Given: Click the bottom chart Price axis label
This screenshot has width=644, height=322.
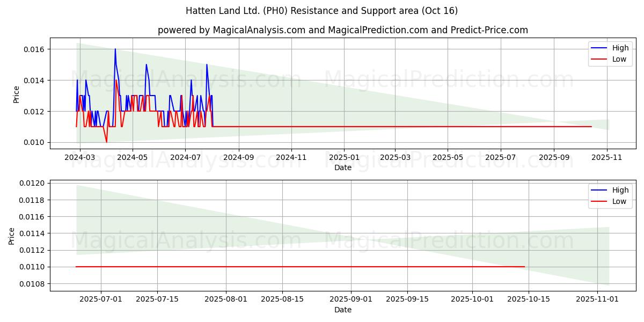Looking at the screenshot, I should coord(12,236).
